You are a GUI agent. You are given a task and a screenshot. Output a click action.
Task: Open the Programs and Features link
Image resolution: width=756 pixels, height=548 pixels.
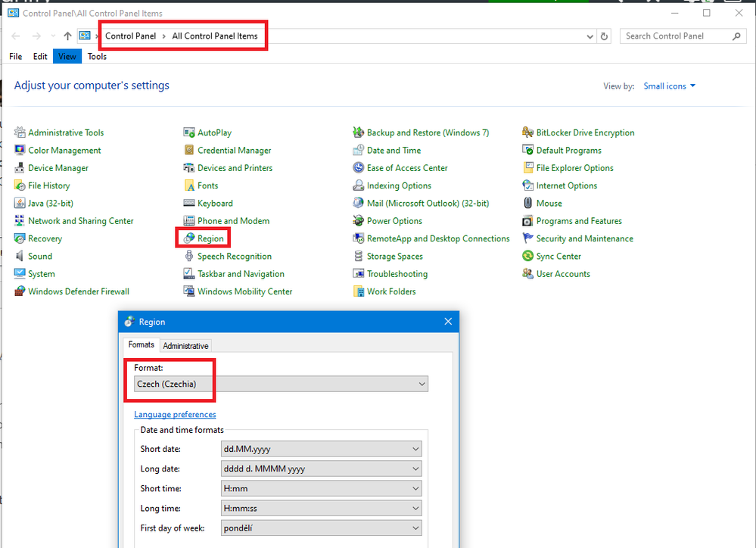tap(579, 221)
